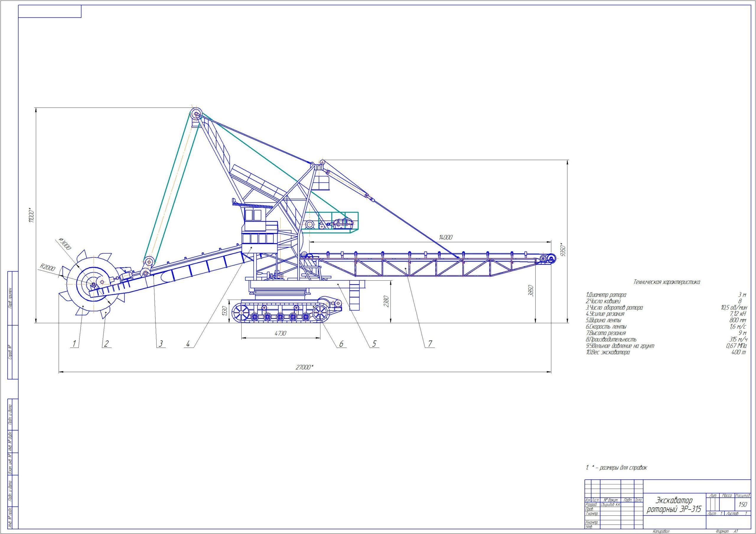Viewport: 756px width, 534px height.
Task: Select the Диаметр ротора specification line
Action: click(606, 295)
